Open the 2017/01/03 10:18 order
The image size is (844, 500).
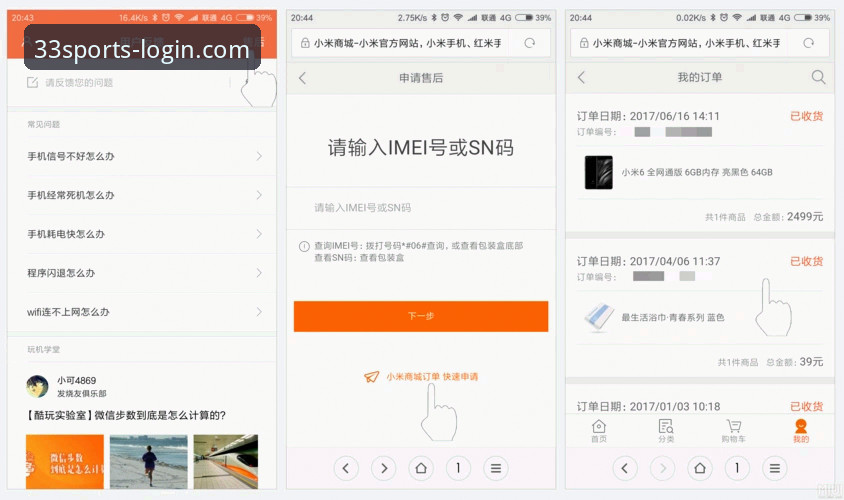point(648,407)
